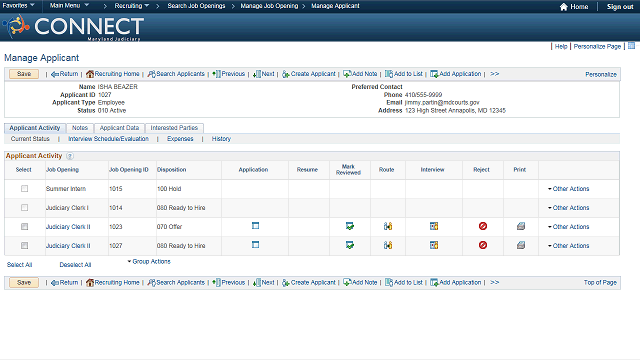640x360 pixels.
Task: Open the Main Menu dropdown
Action: 69,6
